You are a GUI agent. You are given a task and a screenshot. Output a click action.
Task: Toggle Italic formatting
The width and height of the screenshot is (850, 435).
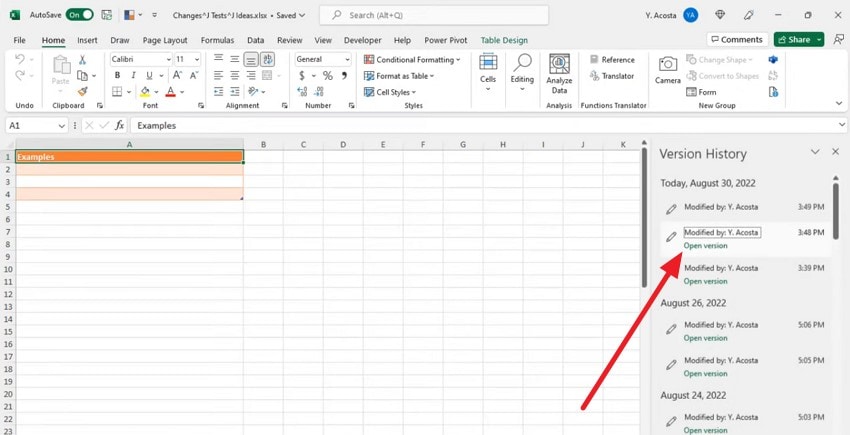coord(133,75)
